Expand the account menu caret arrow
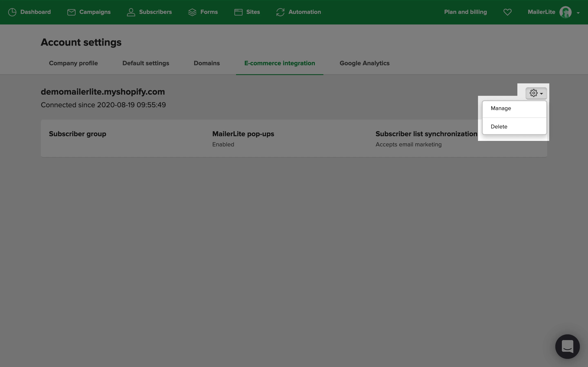Screen dimensions: 588x367 tap(578, 13)
